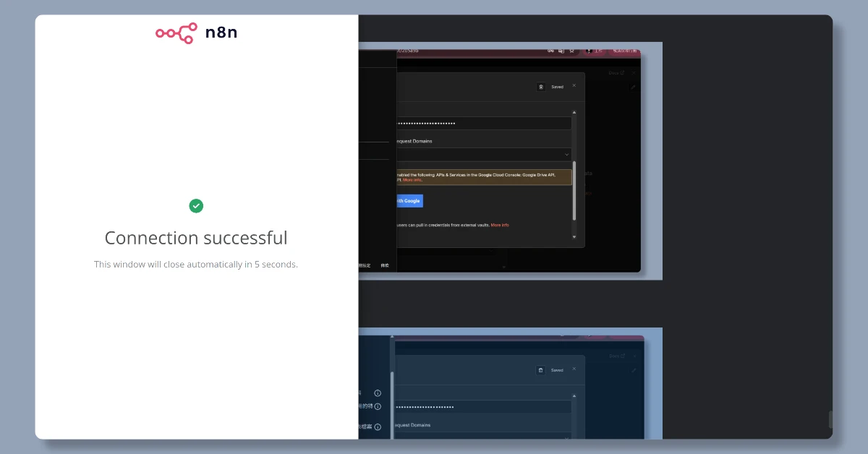Image resolution: width=868 pixels, height=454 pixels.
Task: Click 'Request Domains' label in upper dark screenshot
Action: point(414,141)
